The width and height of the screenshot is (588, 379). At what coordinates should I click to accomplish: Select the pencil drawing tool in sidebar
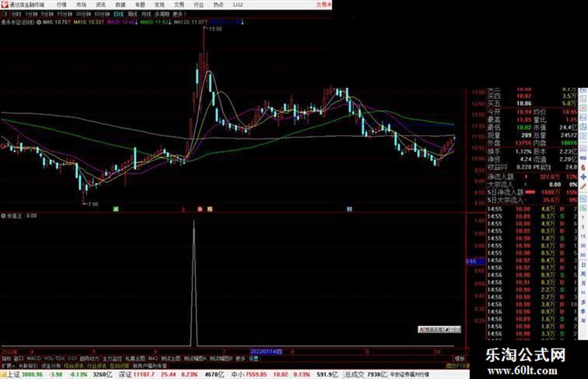point(583,187)
